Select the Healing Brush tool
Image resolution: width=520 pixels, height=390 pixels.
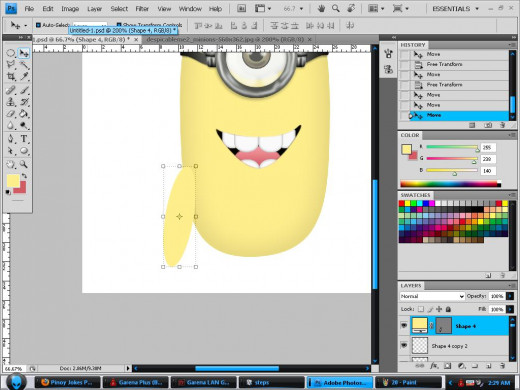tap(11, 90)
